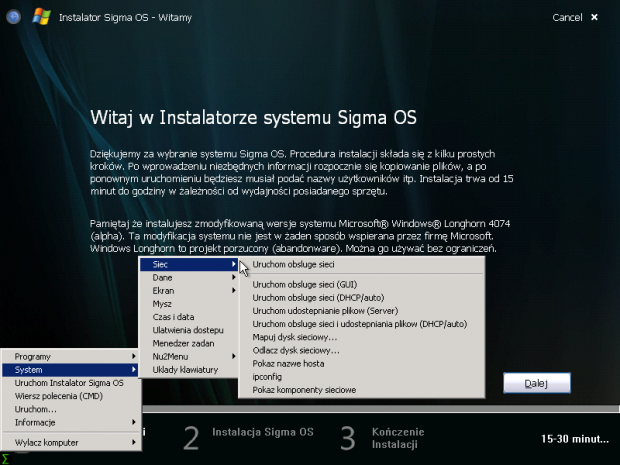
Task: Click the heading Witaj w Instalatorze systemu Sigma OS
Action: pyautogui.click(x=253, y=118)
